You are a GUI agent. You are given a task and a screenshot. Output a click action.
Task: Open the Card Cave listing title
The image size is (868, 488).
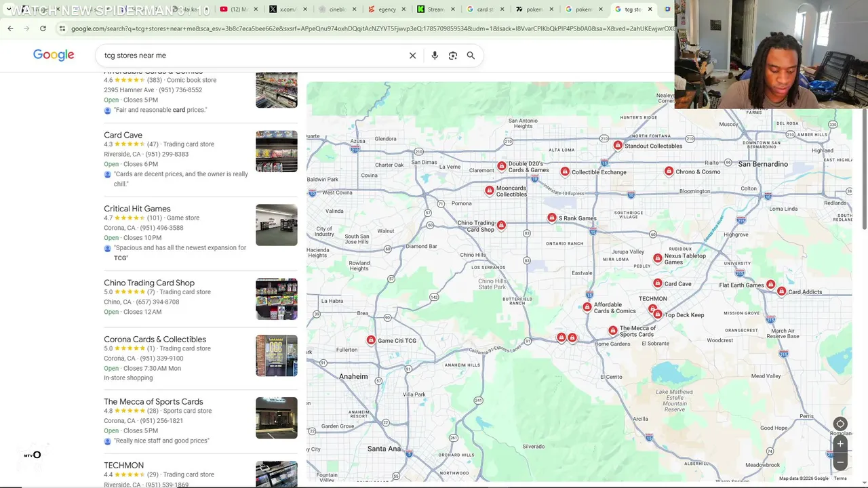(123, 135)
